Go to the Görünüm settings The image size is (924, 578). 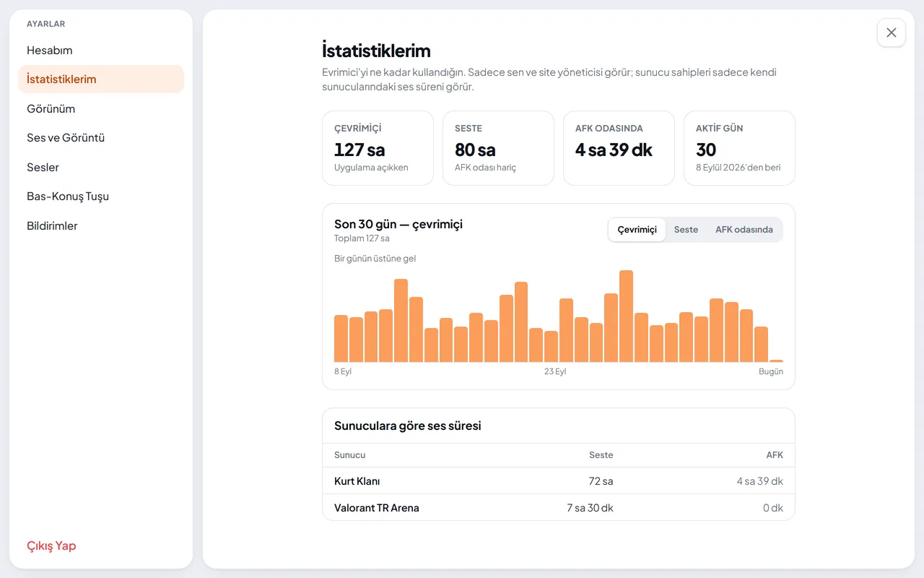click(101, 109)
